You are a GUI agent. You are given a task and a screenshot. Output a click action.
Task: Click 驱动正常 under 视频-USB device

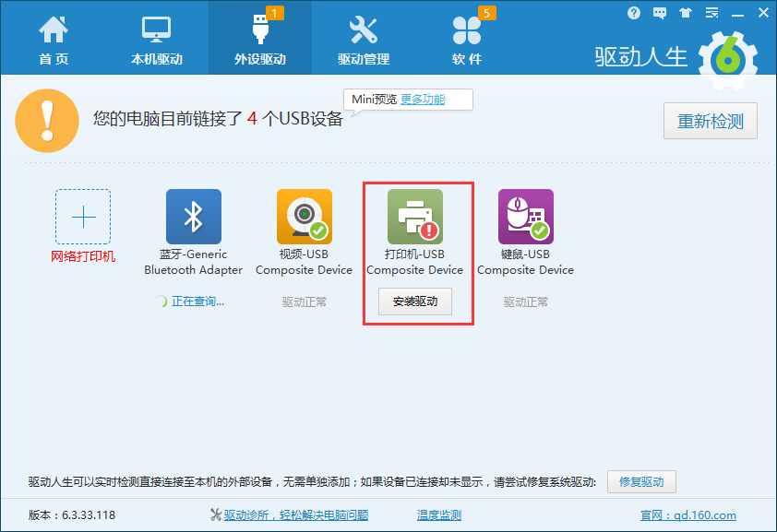point(305,301)
